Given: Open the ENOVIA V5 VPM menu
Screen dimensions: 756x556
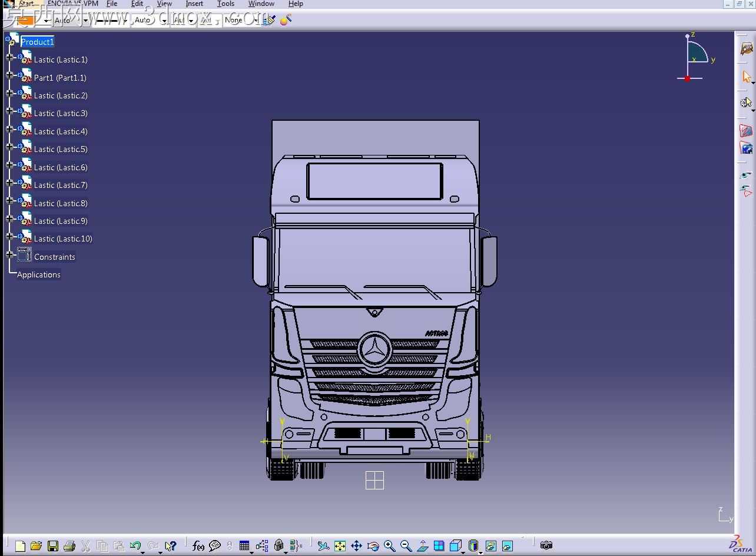Looking at the screenshot, I should click(x=72, y=4).
